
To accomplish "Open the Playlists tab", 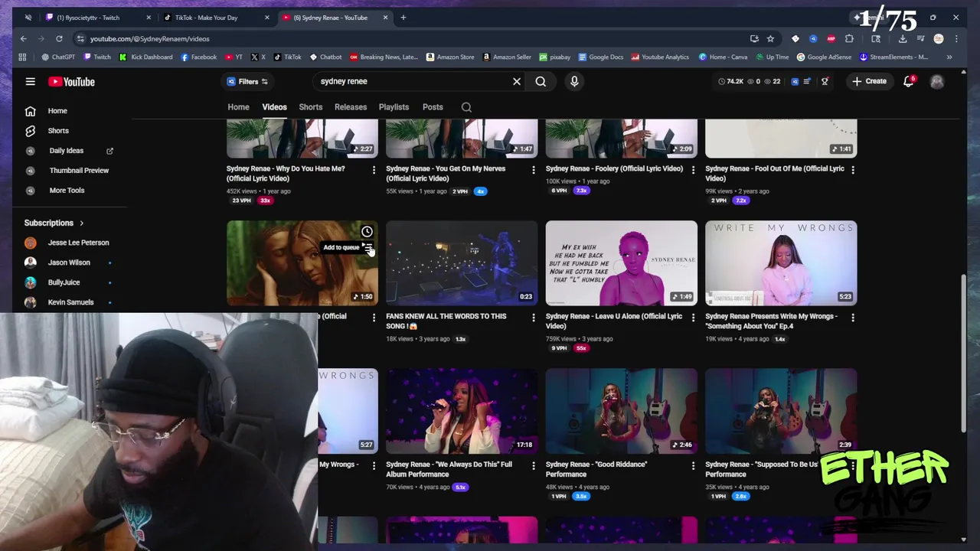I will click(394, 107).
